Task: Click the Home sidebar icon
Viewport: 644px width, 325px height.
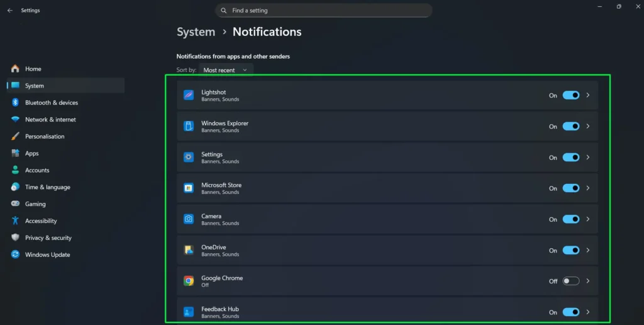Action: (x=15, y=69)
